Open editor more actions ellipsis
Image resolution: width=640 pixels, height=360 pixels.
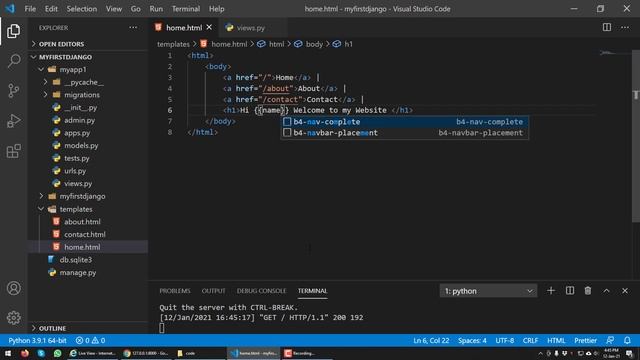tap(625, 27)
